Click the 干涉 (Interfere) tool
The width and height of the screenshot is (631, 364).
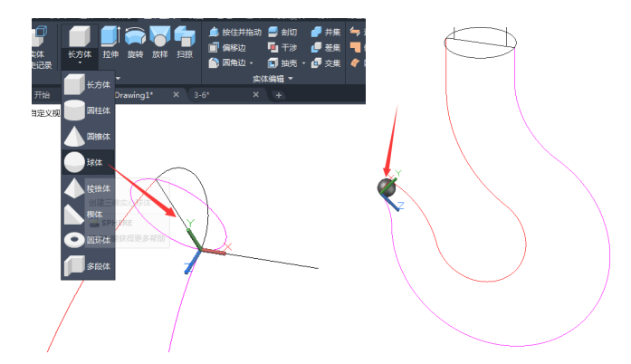282,47
